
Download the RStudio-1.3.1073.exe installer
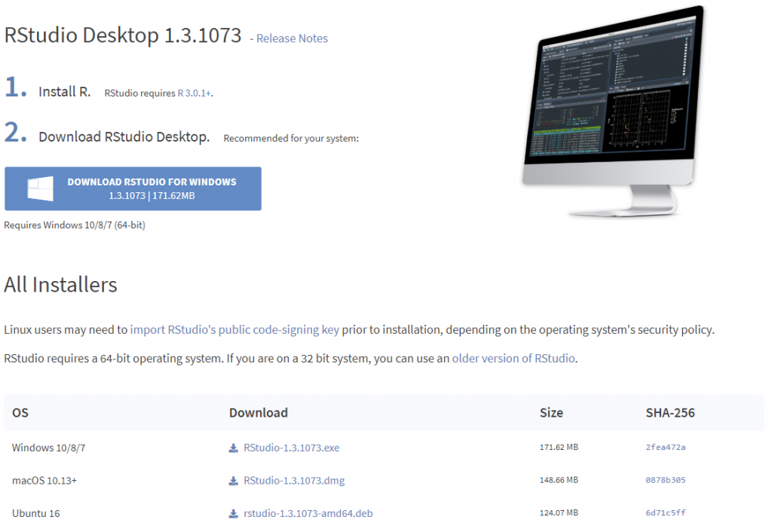[291, 448]
